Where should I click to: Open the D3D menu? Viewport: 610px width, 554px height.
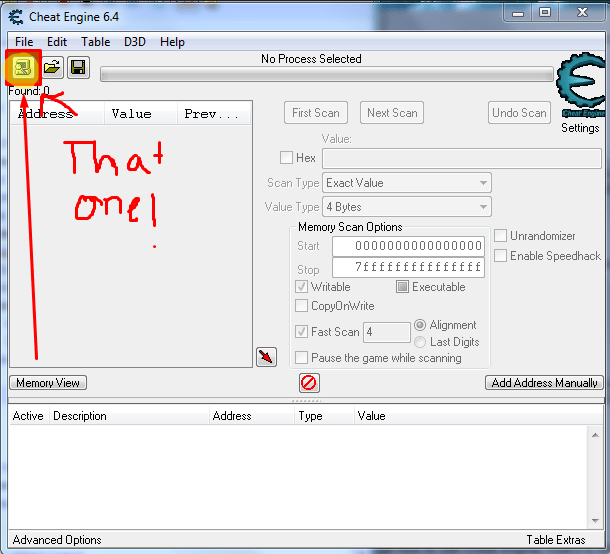(x=135, y=42)
